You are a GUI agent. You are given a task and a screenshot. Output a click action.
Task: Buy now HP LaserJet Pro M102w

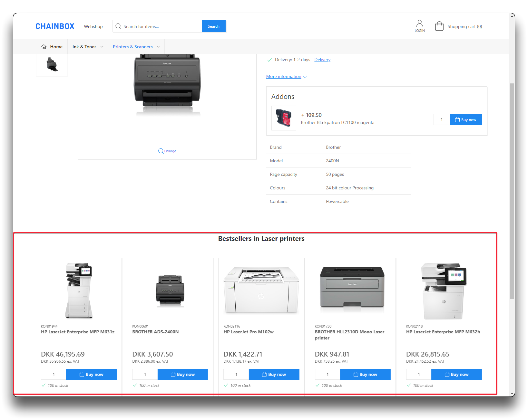pyautogui.click(x=274, y=374)
